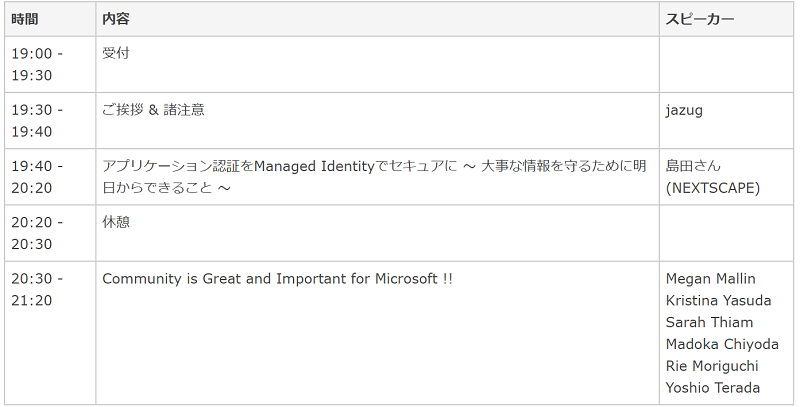Click speaker name Kristina Yasuda
This screenshot has height=407, width=800.
click(x=718, y=300)
